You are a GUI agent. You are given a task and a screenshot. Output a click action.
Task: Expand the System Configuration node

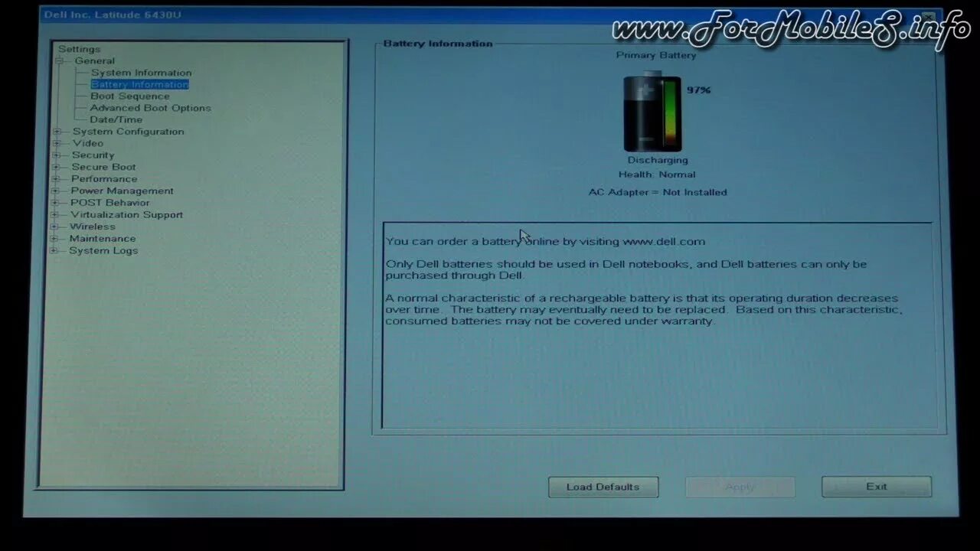click(57, 132)
